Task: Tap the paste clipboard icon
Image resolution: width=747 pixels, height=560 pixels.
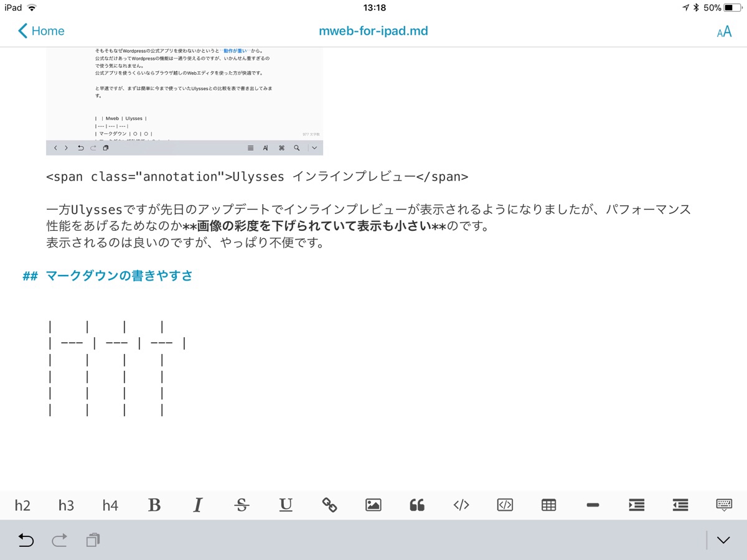Action: point(93,540)
